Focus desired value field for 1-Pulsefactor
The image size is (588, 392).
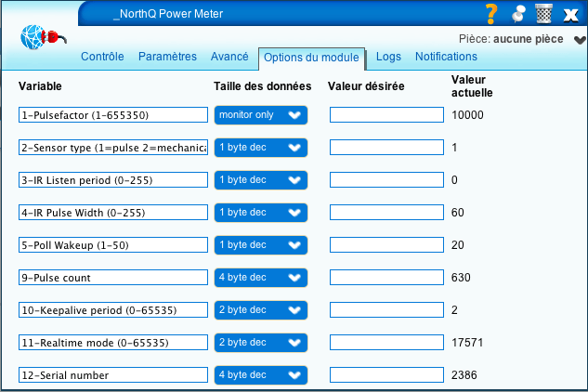point(386,115)
